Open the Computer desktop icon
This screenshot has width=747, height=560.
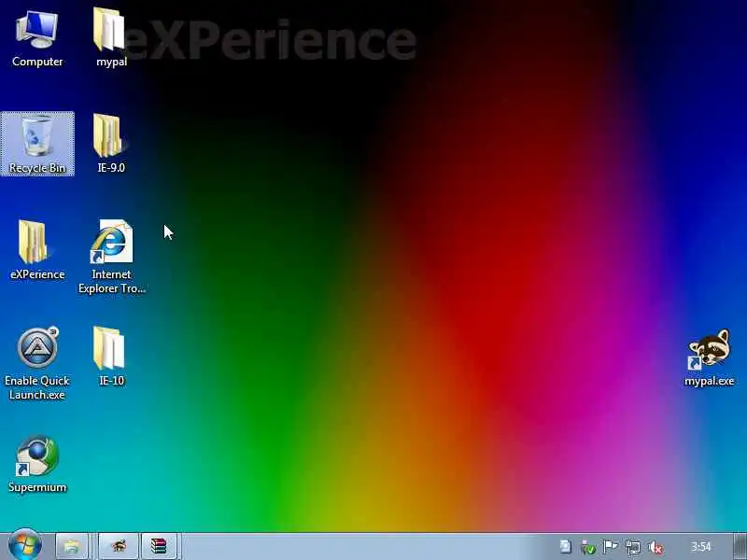[x=37, y=39]
